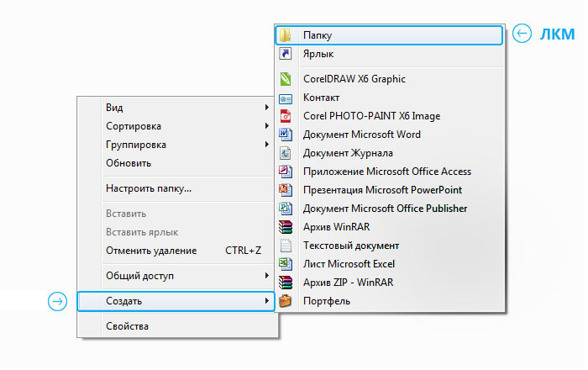The image size is (588, 370).
Task: Click the notepad icon beside Текстовый документ
Action: (286, 246)
